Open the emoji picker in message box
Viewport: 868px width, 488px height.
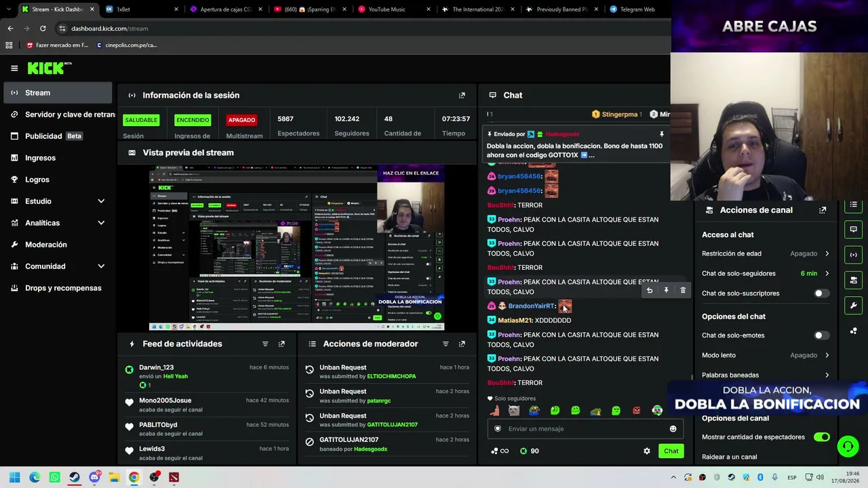673,429
